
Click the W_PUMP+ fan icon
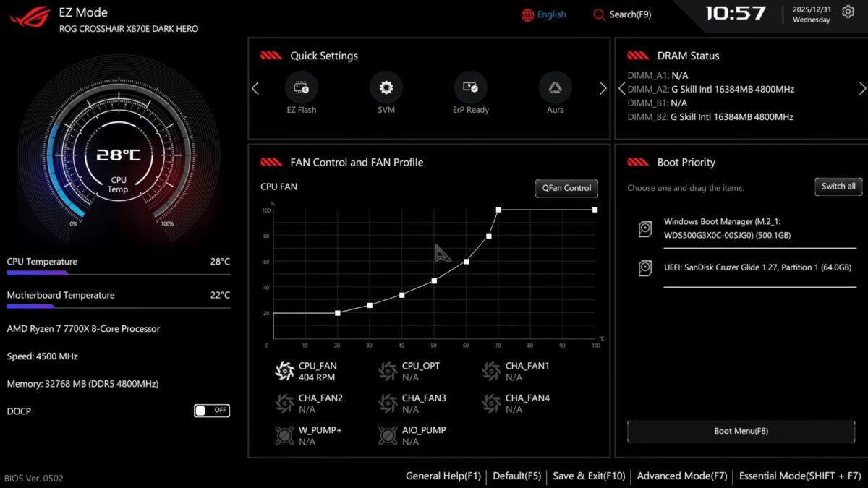tap(284, 435)
